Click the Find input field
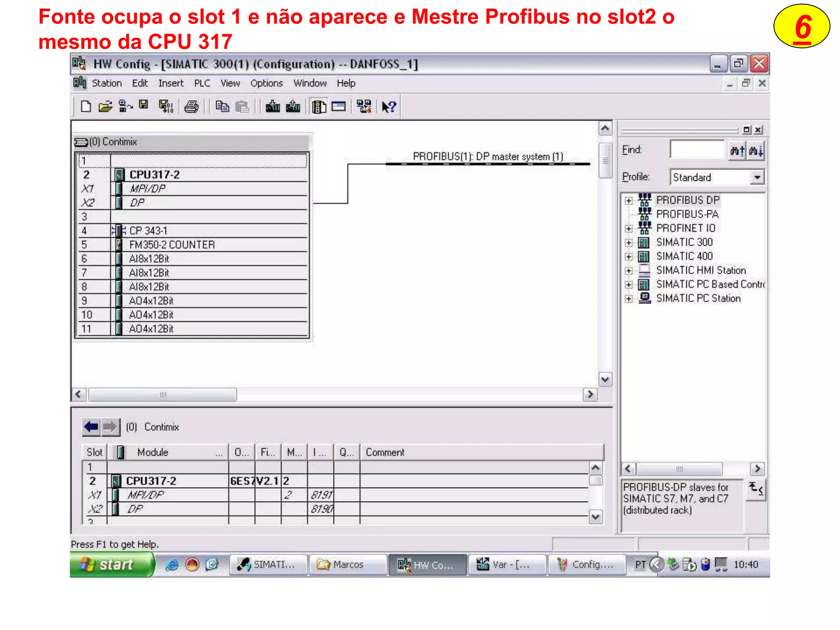 (697, 149)
